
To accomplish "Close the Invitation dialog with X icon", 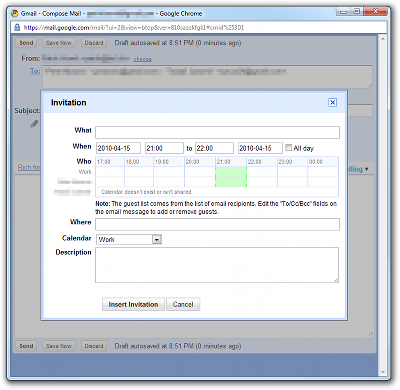I will [332, 102].
